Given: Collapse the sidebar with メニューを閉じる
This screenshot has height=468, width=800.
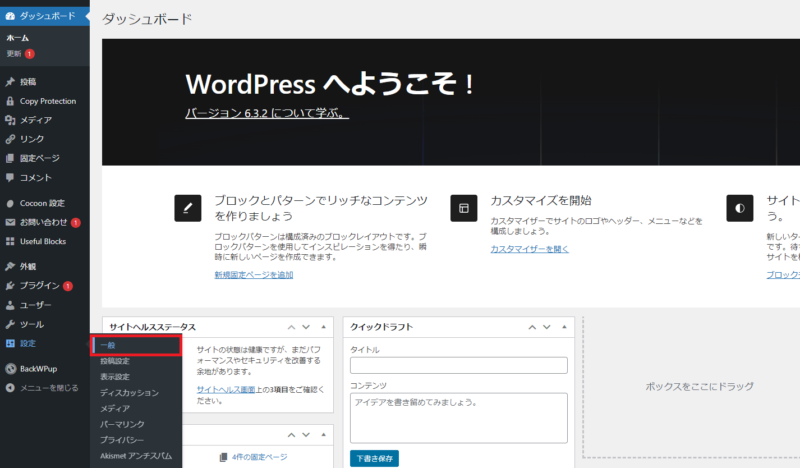Looking at the screenshot, I should coord(42,388).
